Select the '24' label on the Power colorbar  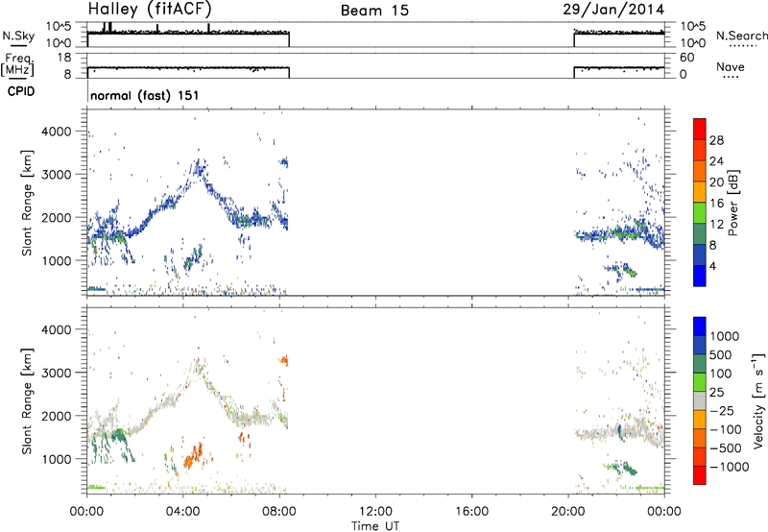point(716,161)
